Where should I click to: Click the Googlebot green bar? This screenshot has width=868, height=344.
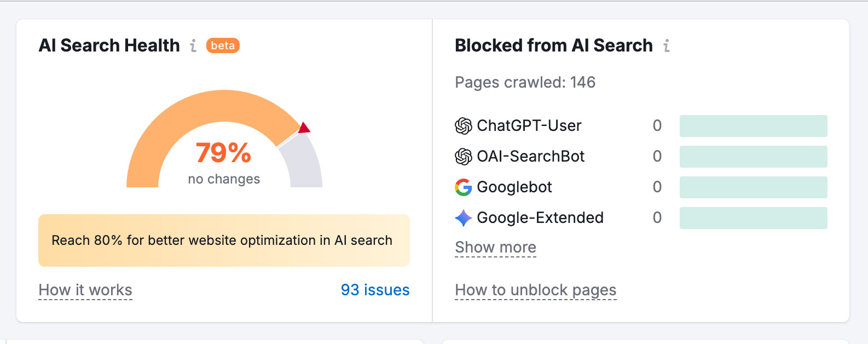point(753,187)
